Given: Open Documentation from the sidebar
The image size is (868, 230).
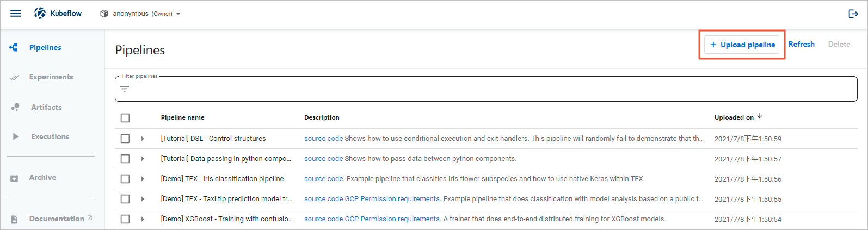Looking at the screenshot, I should coord(57,219).
